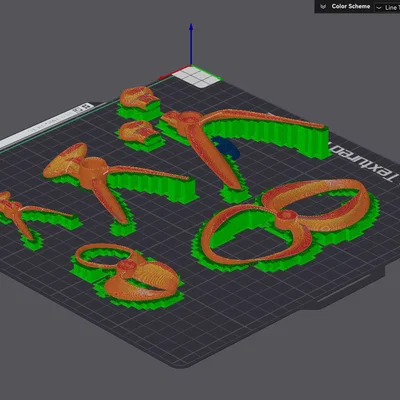This screenshot has height=400, width=400.
Task: Open the Line Type color scheme dropdown
Action: point(387,7)
